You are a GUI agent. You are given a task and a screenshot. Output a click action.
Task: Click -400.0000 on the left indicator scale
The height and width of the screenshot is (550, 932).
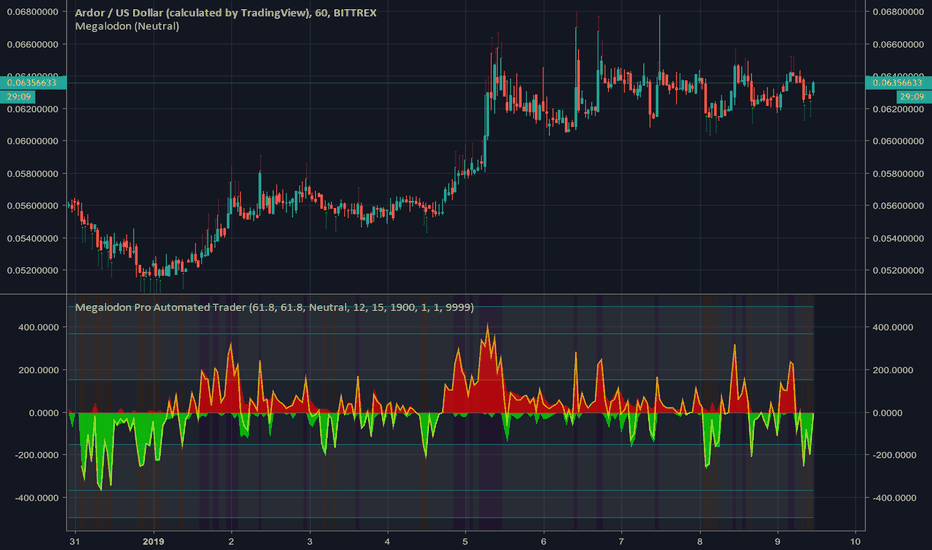tap(37, 498)
